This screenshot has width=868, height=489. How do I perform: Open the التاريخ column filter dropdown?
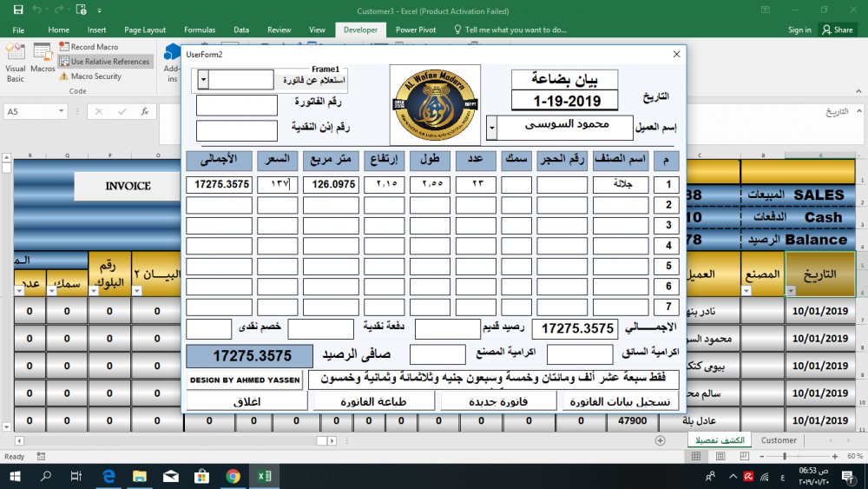click(x=791, y=291)
